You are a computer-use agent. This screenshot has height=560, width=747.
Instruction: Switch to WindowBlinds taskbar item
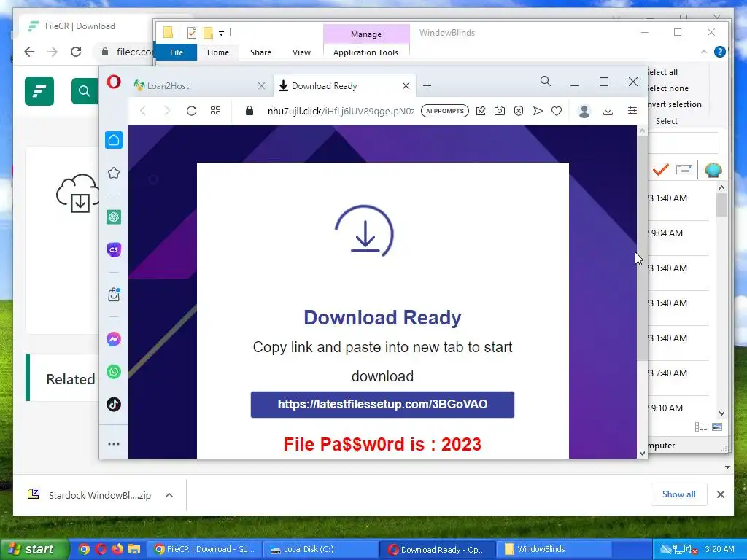(554, 550)
